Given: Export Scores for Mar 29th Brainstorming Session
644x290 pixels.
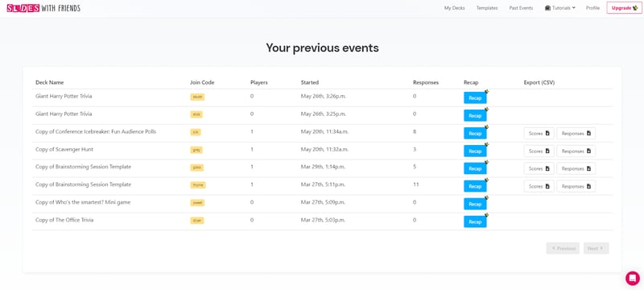Looking at the screenshot, I should pyautogui.click(x=539, y=168).
